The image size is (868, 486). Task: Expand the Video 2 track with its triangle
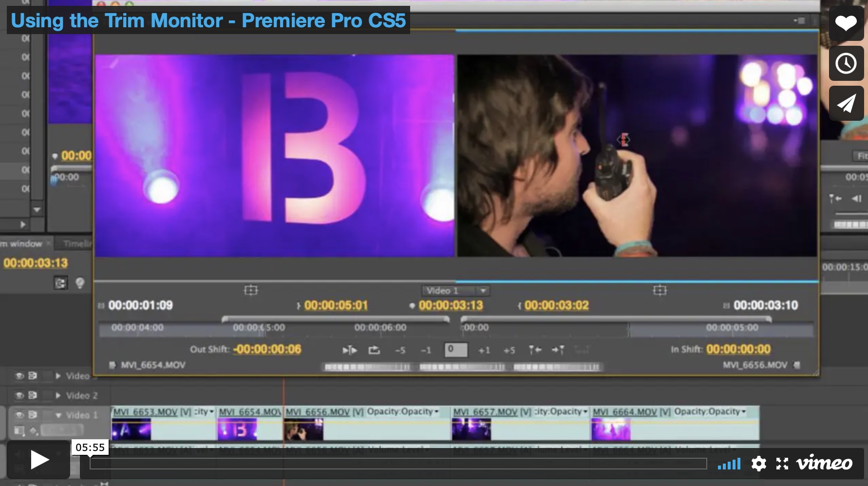pos(58,396)
